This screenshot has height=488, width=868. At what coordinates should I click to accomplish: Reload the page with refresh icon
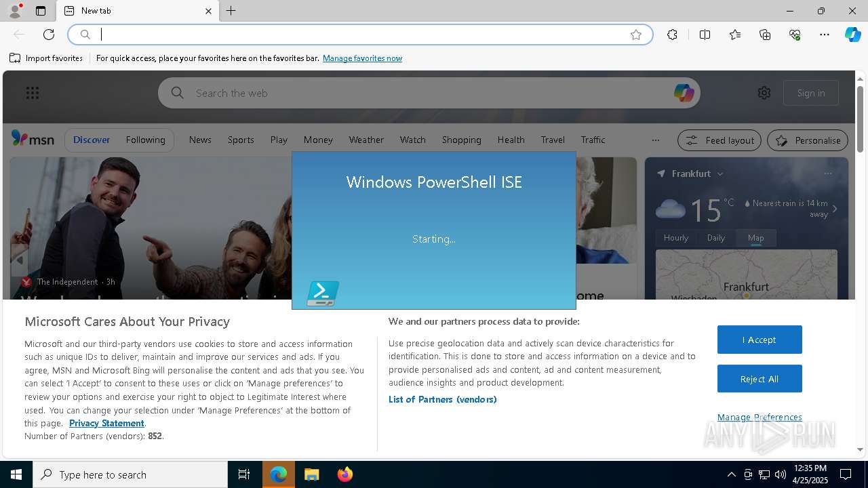(x=49, y=35)
